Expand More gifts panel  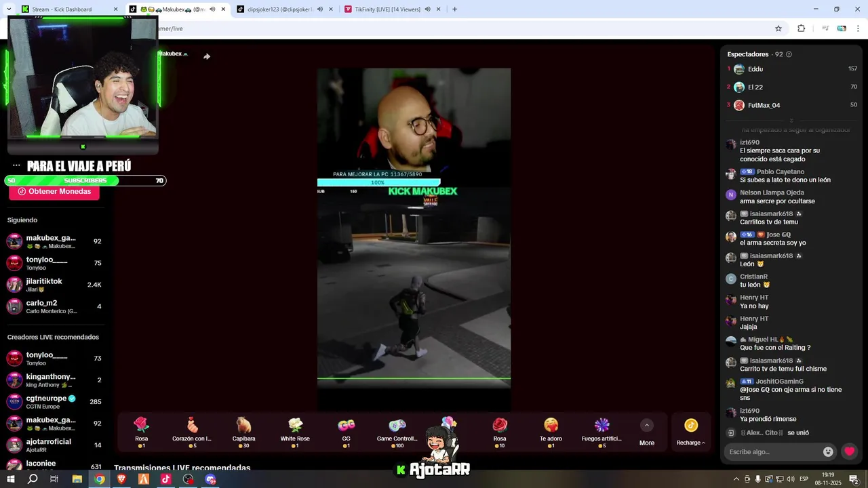[x=647, y=432]
